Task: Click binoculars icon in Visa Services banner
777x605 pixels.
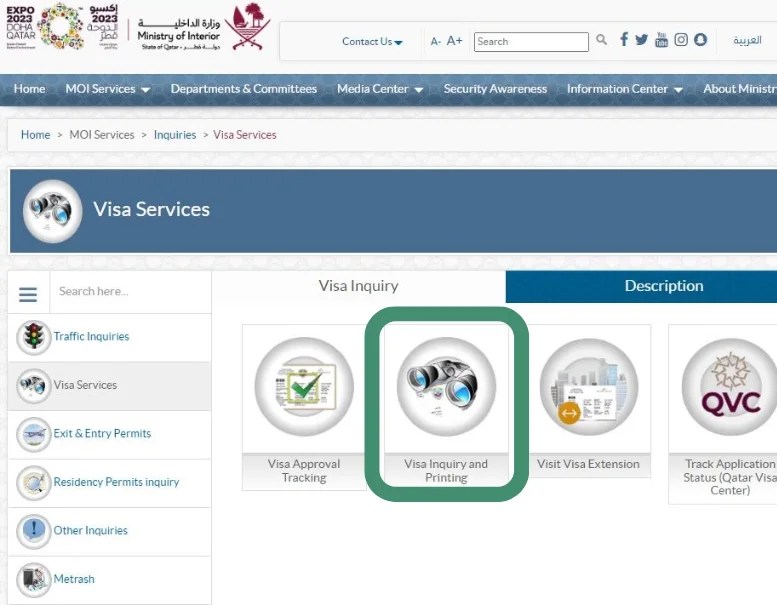Action: click(53, 211)
